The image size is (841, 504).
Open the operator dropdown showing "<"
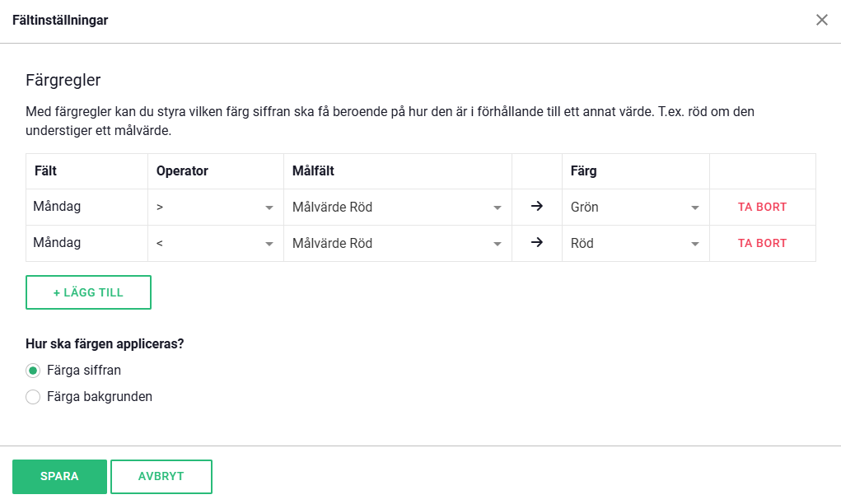click(x=215, y=244)
